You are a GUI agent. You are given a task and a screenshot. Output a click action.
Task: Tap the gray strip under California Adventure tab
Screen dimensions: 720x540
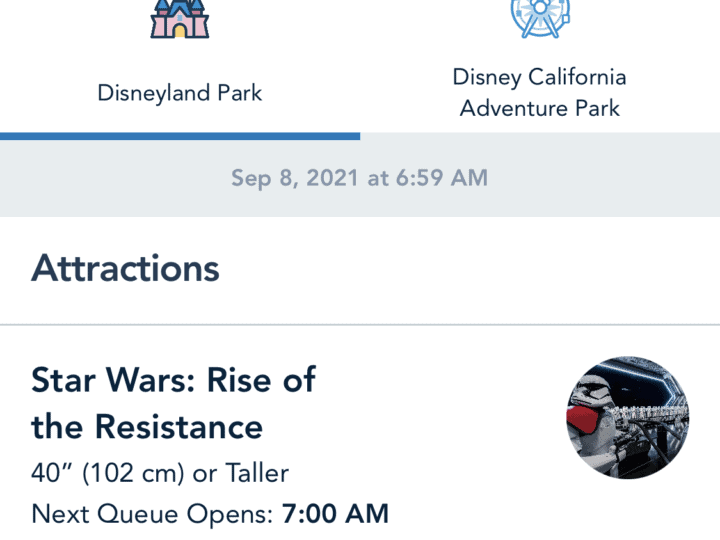540,136
